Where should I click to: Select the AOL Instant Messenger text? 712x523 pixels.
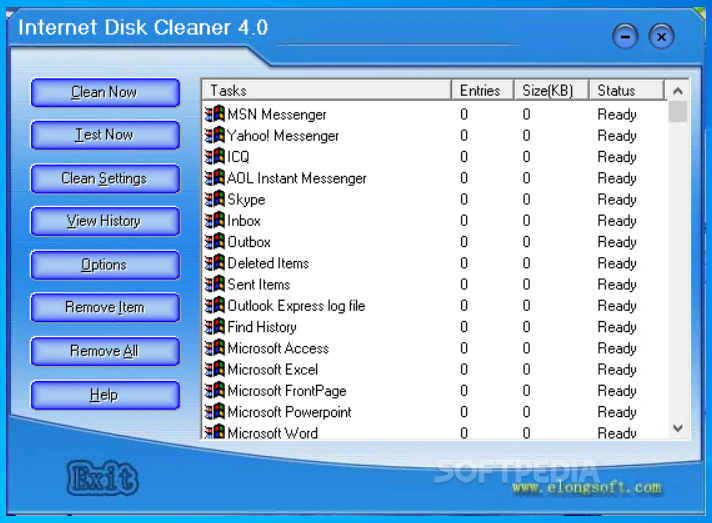click(297, 178)
